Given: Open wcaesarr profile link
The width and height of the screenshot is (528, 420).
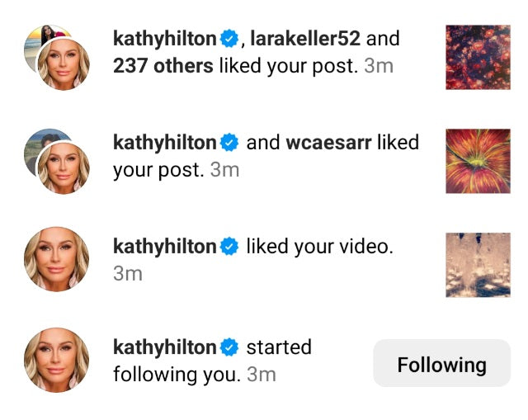Looking at the screenshot, I should click(328, 143).
